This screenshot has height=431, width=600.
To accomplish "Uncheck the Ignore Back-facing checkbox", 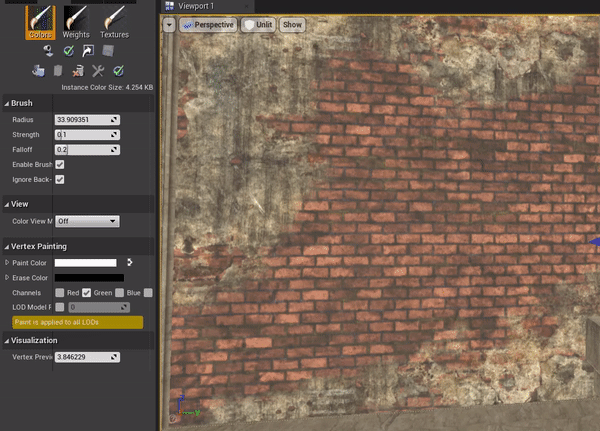I will pyautogui.click(x=60, y=180).
